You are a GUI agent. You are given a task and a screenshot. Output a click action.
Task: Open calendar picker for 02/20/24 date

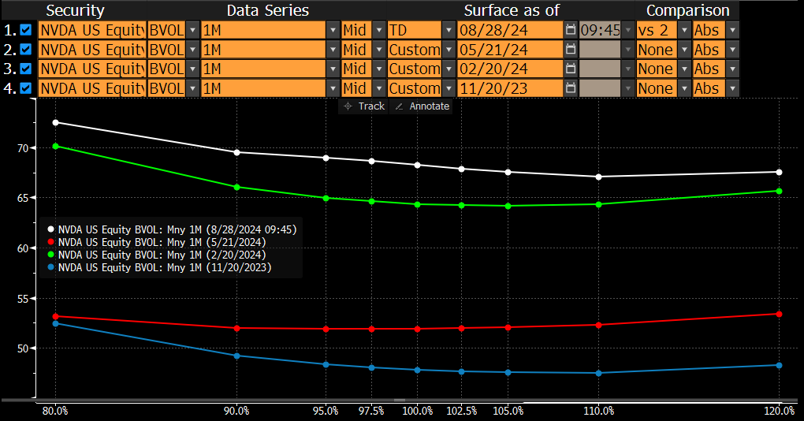click(x=570, y=69)
